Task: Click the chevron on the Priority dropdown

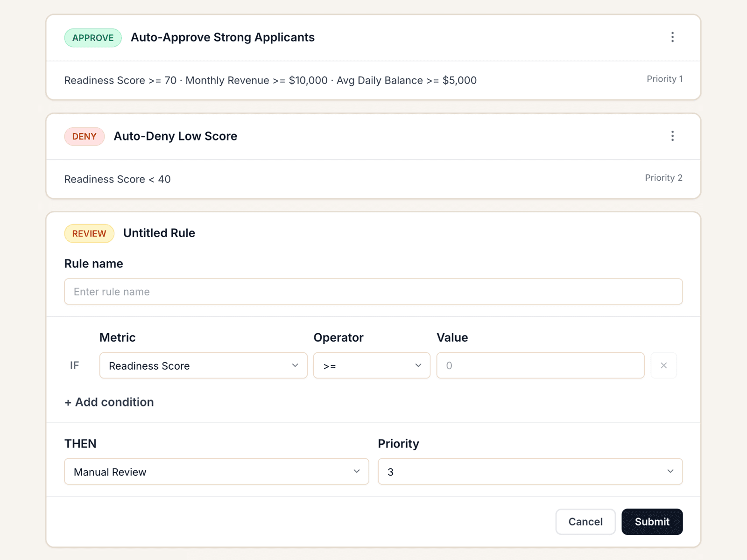Action: 670,471
